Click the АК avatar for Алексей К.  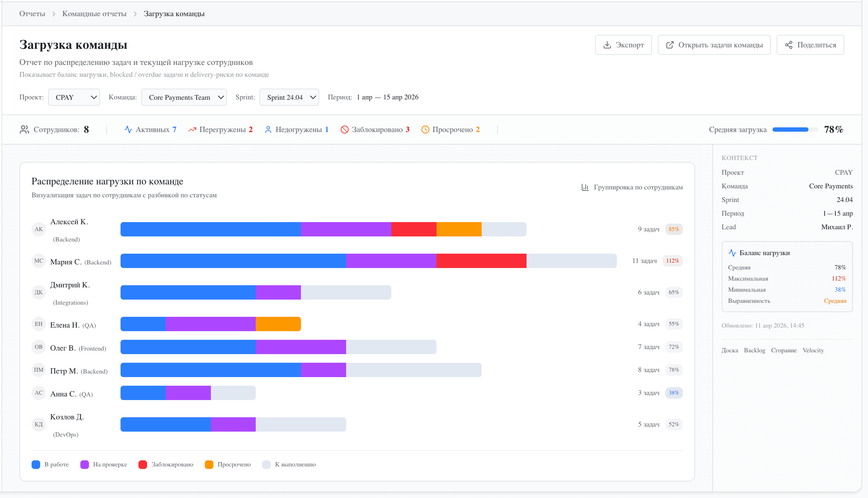point(39,229)
